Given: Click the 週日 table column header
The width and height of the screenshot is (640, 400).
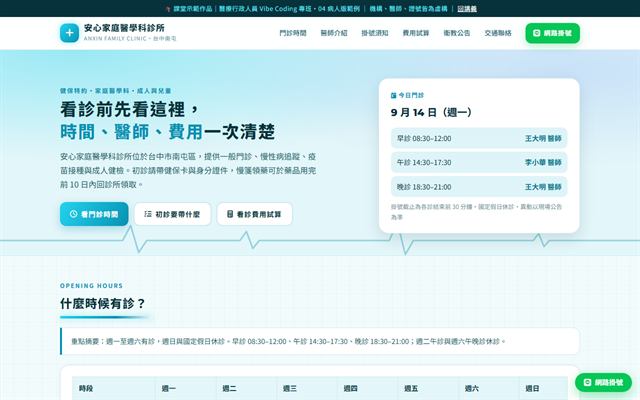Looking at the screenshot, I should point(543,388).
